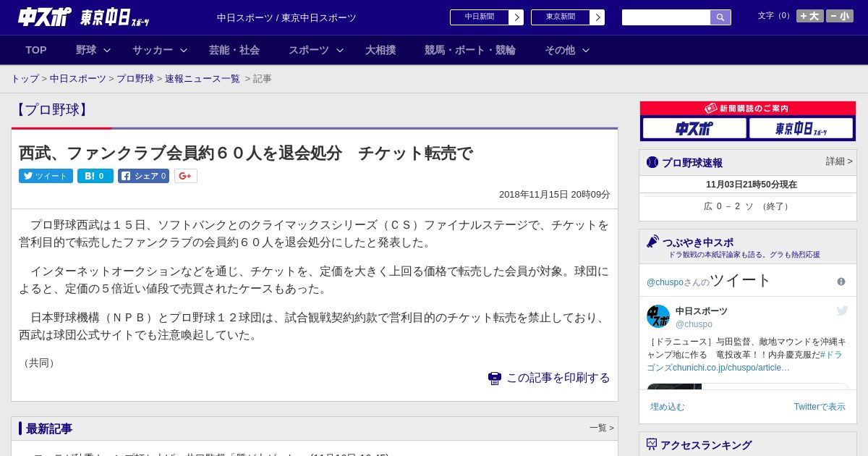868x456 pixels.
Task: Expand chevron beside その他
Action: tap(586, 50)
